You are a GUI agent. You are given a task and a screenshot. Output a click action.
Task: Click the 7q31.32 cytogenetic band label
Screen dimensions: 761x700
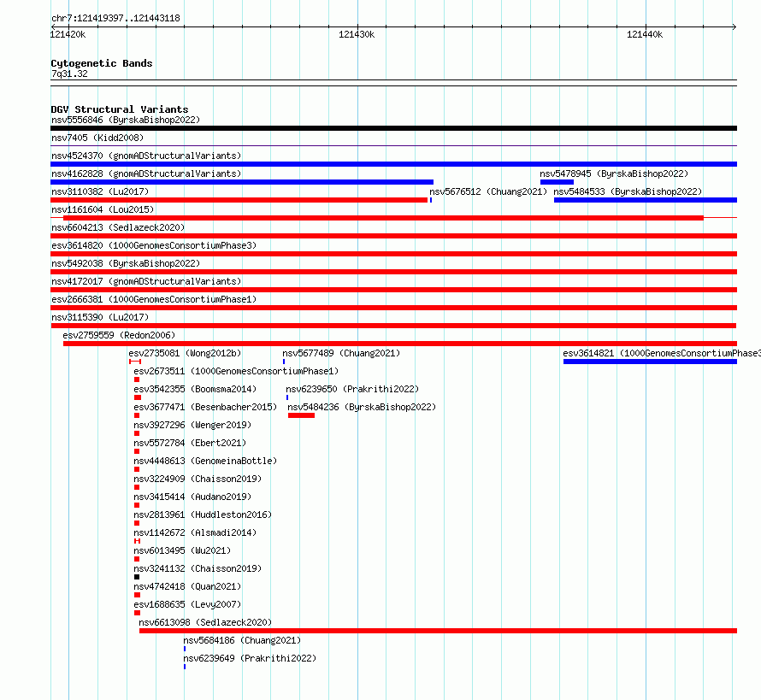point(69,74)
